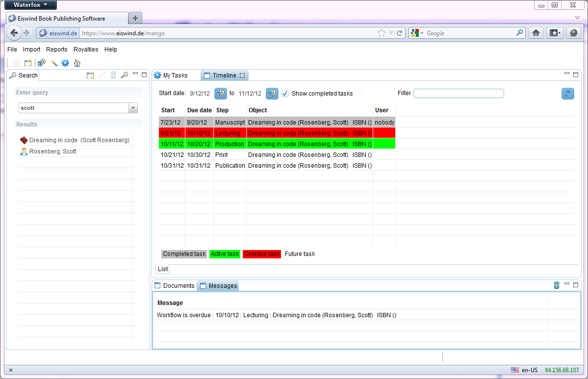Click the house icon in the app toolbar
The image size is (588, 379).
pos(77,63)
